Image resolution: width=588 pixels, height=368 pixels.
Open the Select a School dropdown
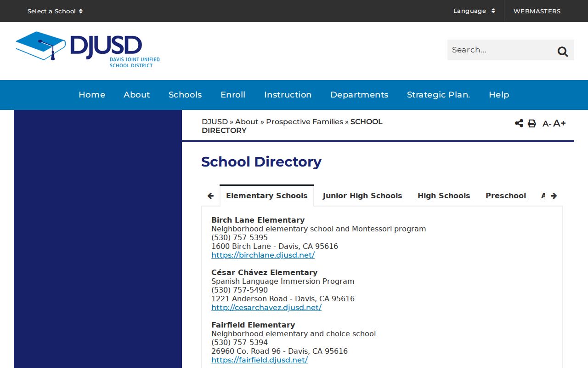[55, 11]
